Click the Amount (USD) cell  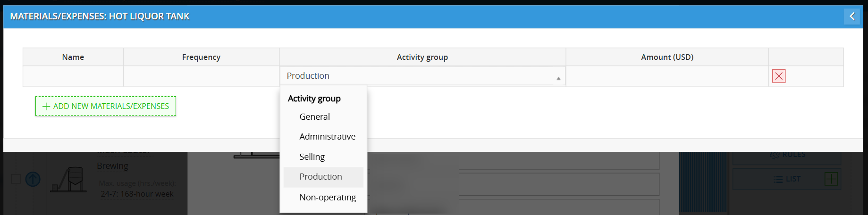coord(666,76)
